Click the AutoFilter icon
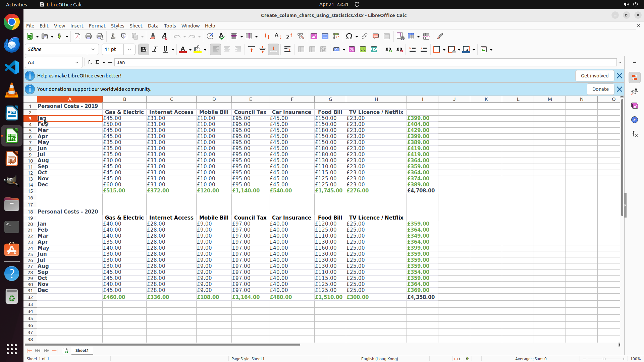644x362 pixels. click(x=301, y=37)
